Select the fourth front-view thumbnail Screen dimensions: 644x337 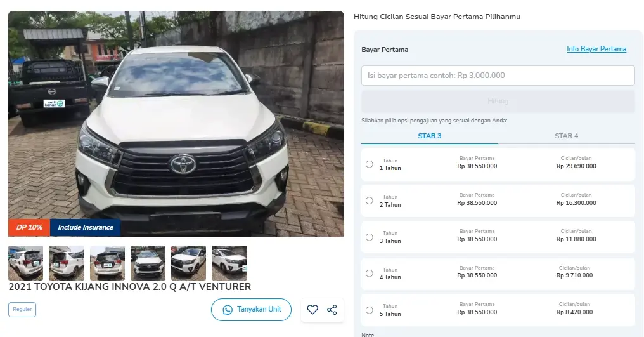[x=148, y=263]
